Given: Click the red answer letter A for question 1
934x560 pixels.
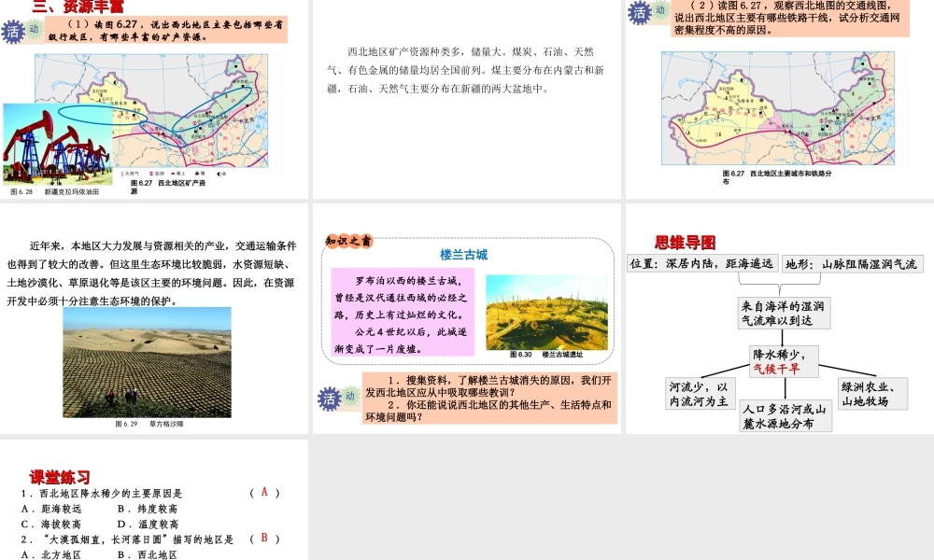Looking at the screenshot, I should pos(264,492).
